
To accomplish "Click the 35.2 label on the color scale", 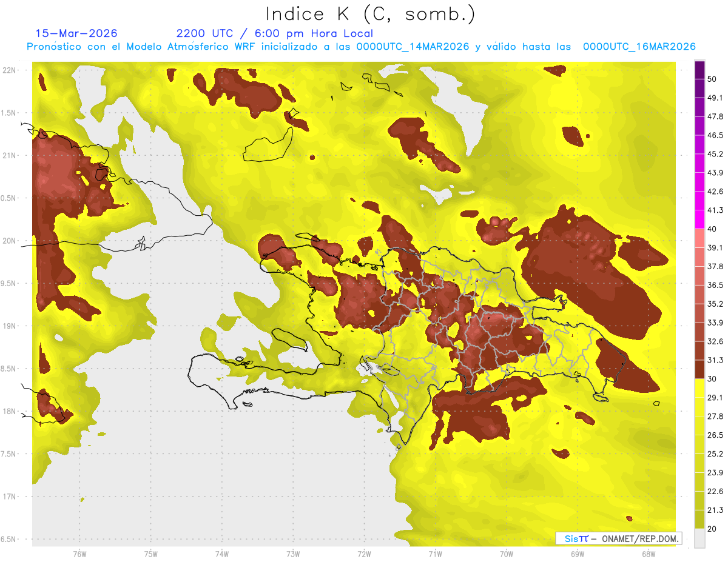I will (x=715, y=304).
